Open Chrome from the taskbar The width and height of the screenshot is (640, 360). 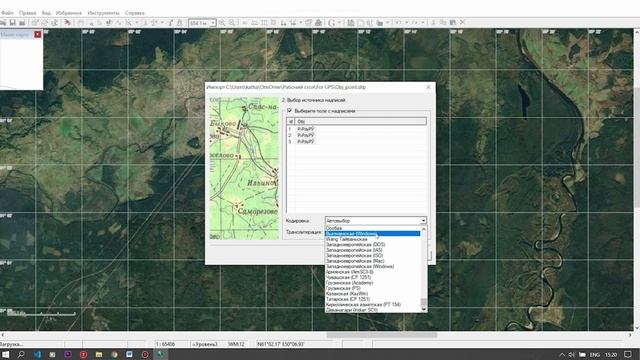[x=114, y=355]
